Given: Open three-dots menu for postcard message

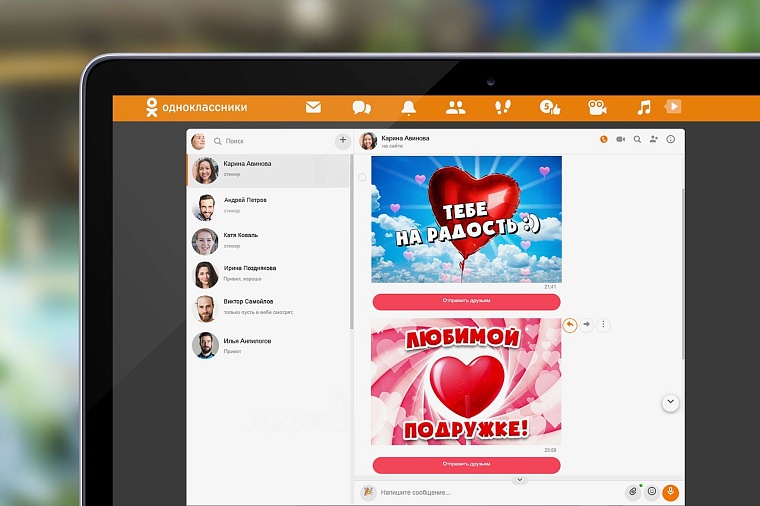Looking at the screenshot, I should (x=603, y=324).
